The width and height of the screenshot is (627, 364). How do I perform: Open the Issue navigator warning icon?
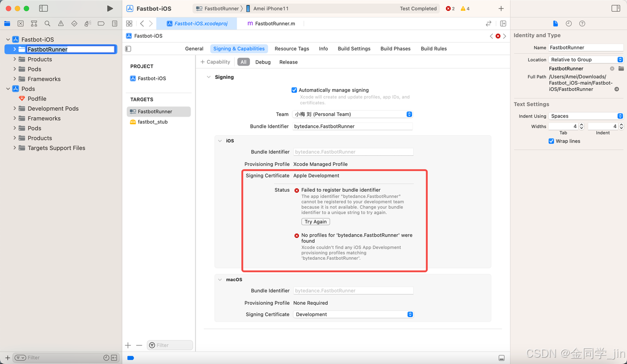[x=61, y=24]
